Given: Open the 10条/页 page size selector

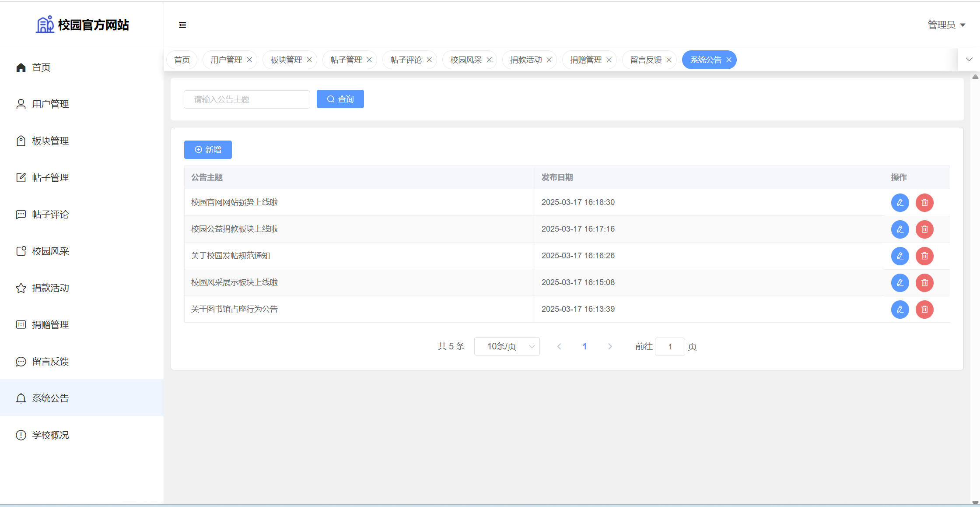Looking at the screenshot, I should tap(507, 346).
